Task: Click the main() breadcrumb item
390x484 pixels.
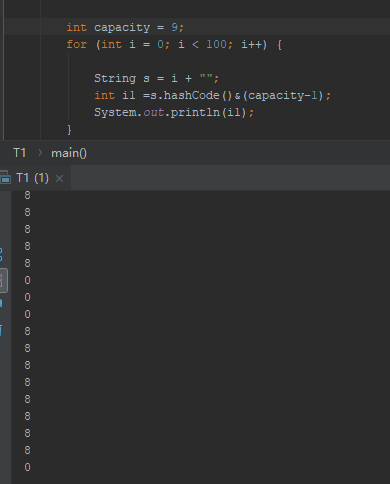Action: [x=69, y=153]
